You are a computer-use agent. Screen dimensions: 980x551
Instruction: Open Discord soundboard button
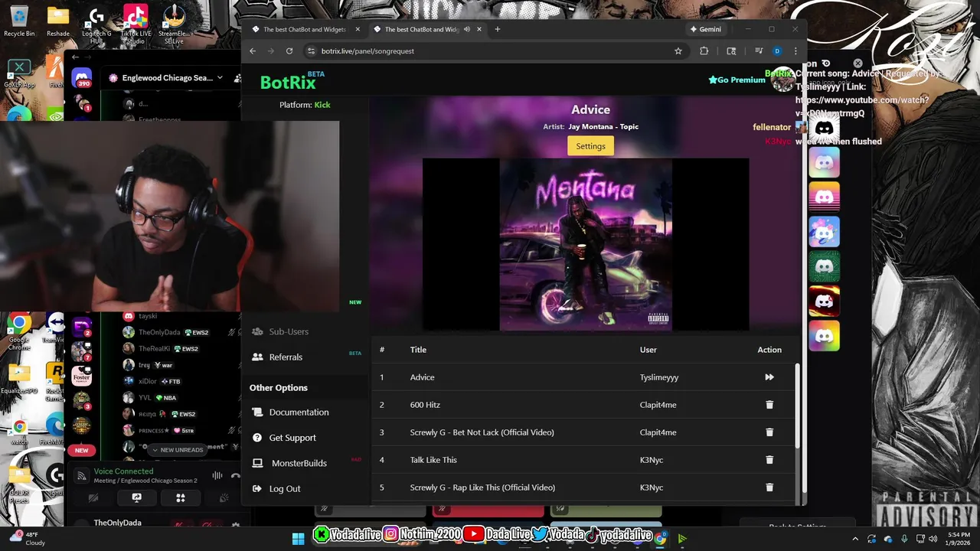[224, 498]
